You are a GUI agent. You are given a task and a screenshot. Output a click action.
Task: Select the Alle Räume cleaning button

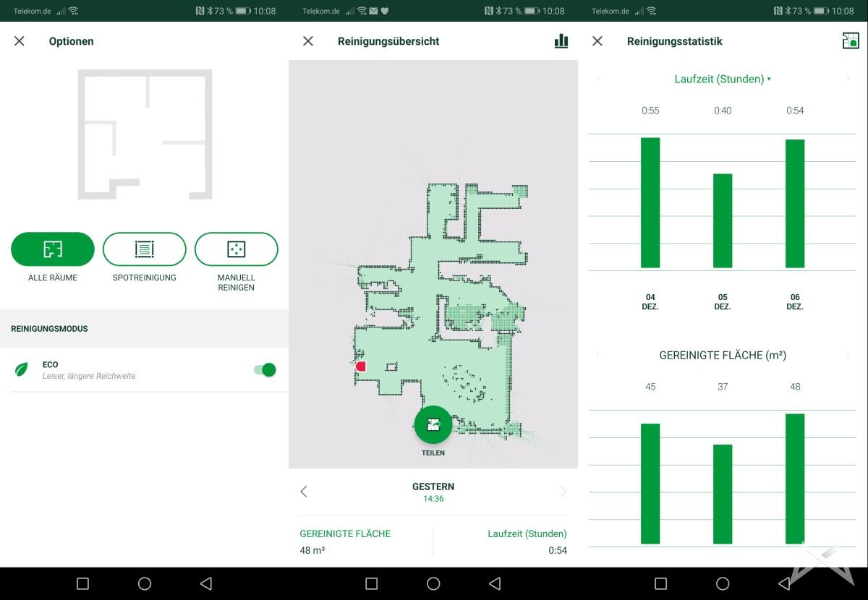(53, 249)
